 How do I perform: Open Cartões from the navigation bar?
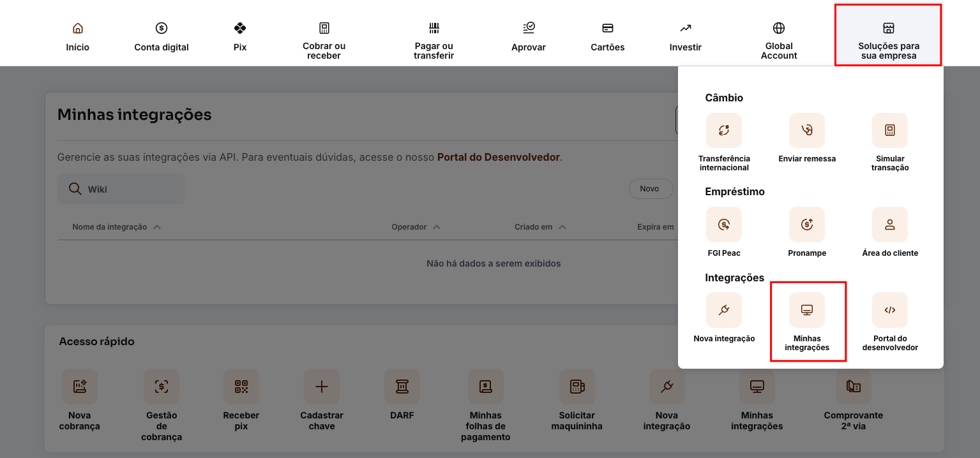pos(607,35)
